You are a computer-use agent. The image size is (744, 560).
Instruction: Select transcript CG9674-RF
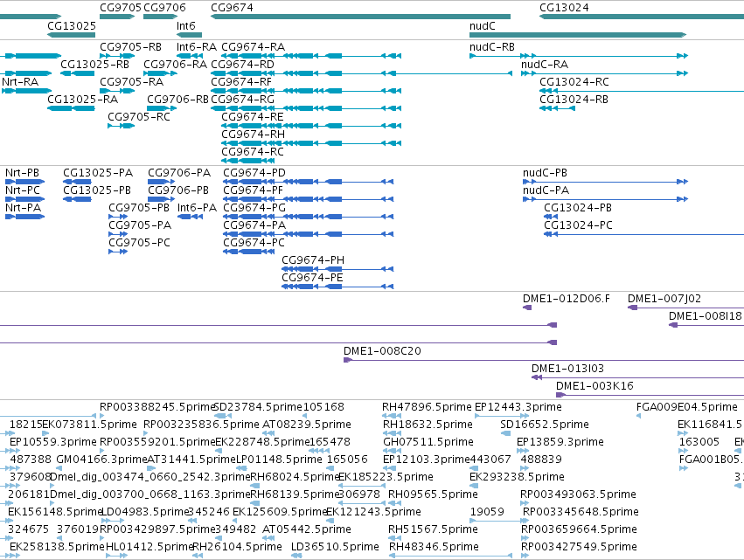241,82
